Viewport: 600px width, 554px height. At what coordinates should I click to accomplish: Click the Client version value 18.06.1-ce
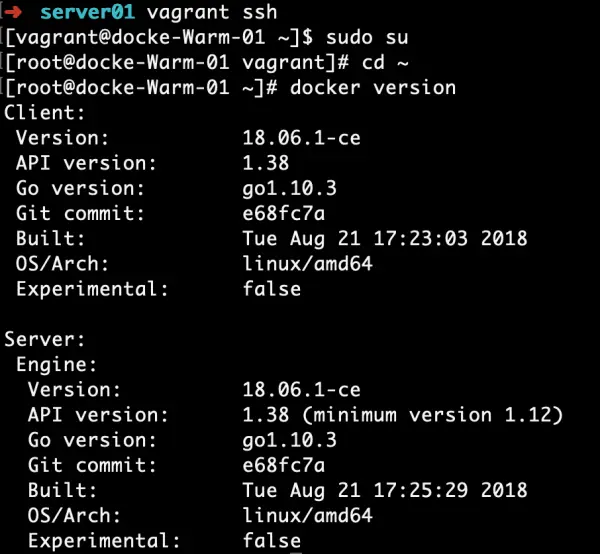click(x=302, y=138)
